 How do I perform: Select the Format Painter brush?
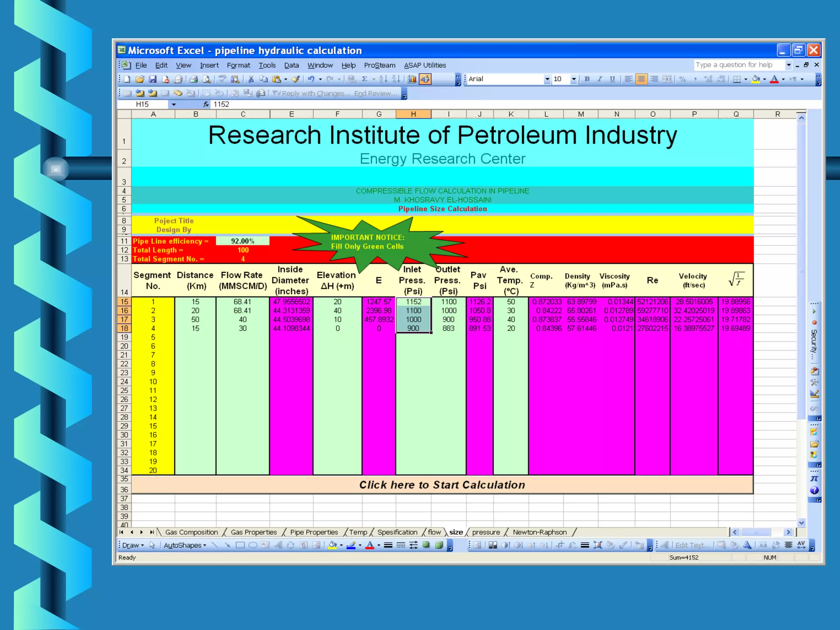coord(296,79)
